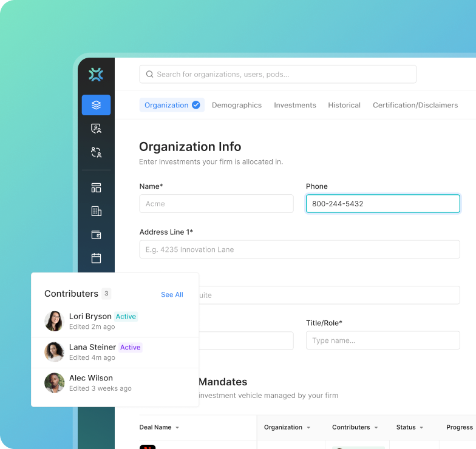Switch to the Investments tab
The width and height of the screenshot is (476, 449).
295,105
